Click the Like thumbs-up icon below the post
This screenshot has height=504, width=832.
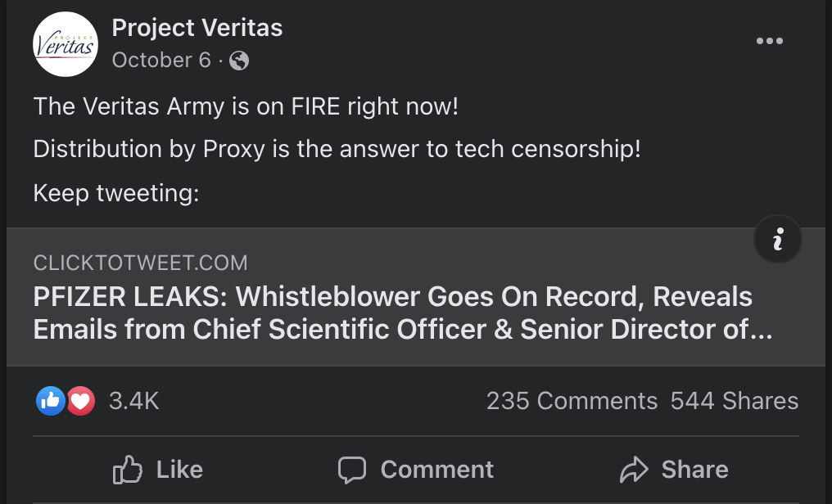point(127,470)
